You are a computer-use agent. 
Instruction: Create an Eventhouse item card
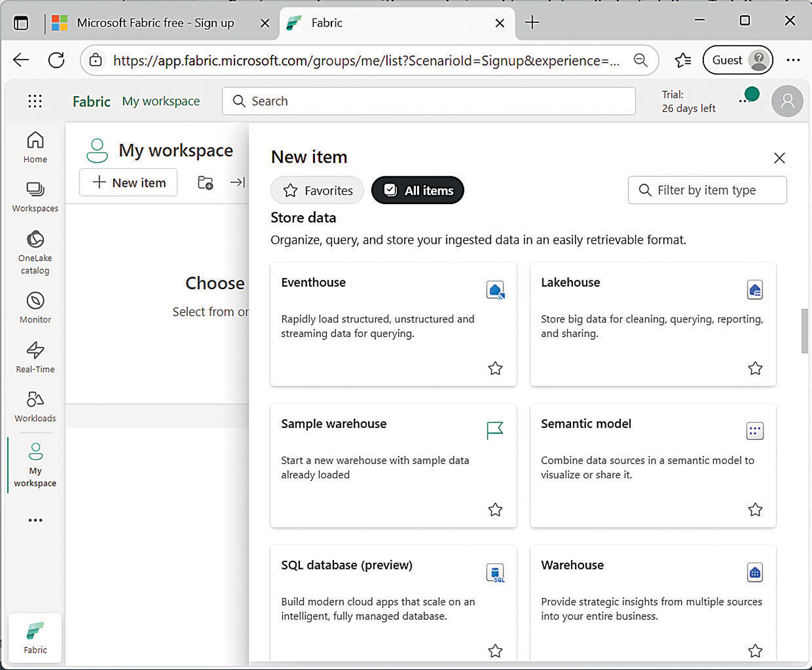[394, 324]
